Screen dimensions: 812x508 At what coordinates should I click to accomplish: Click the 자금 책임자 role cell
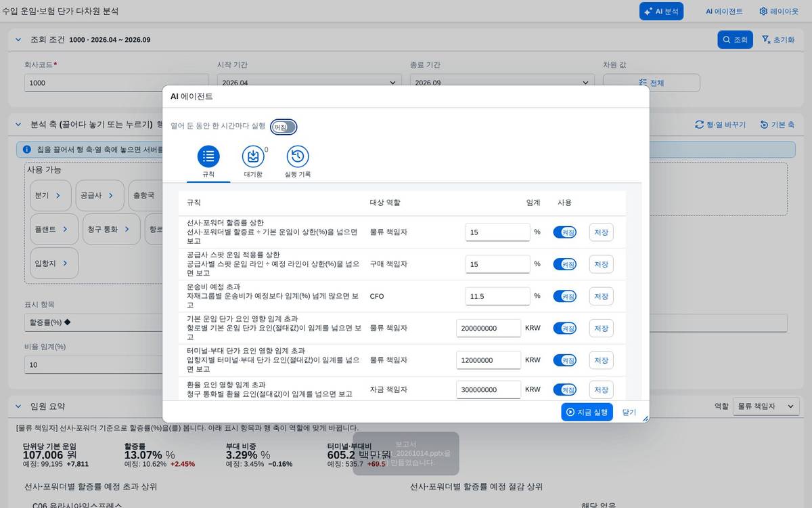point(388,389)
